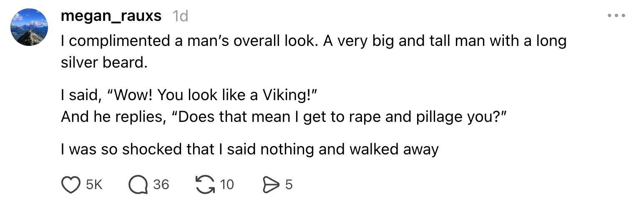The image size is (644, 207).
Task: Repost using the circular arrows icon
Action: coord(204,184)
